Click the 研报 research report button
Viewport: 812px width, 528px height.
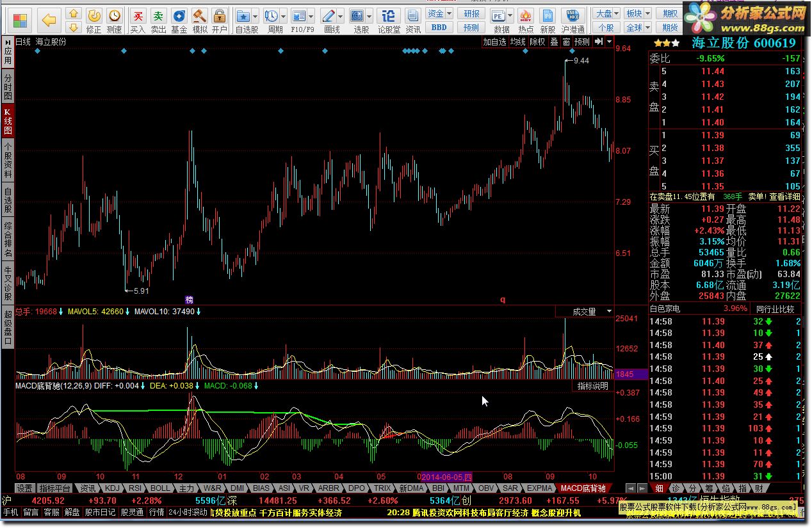[471, 13]
